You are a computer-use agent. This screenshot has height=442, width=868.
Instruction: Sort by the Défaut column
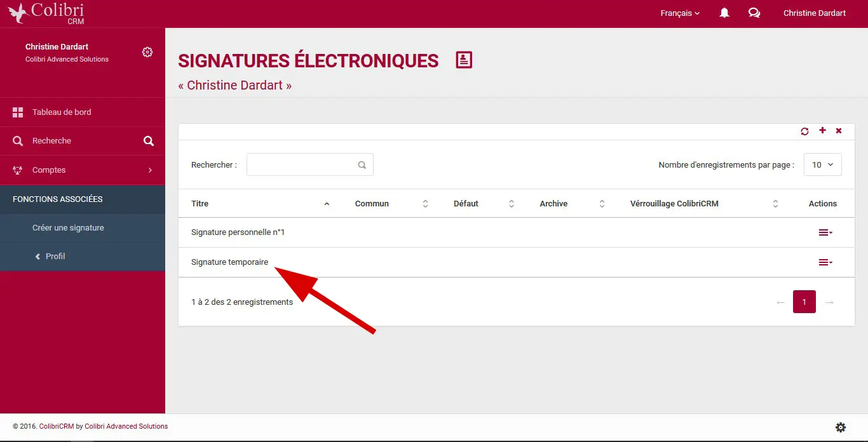click(484, 204)
